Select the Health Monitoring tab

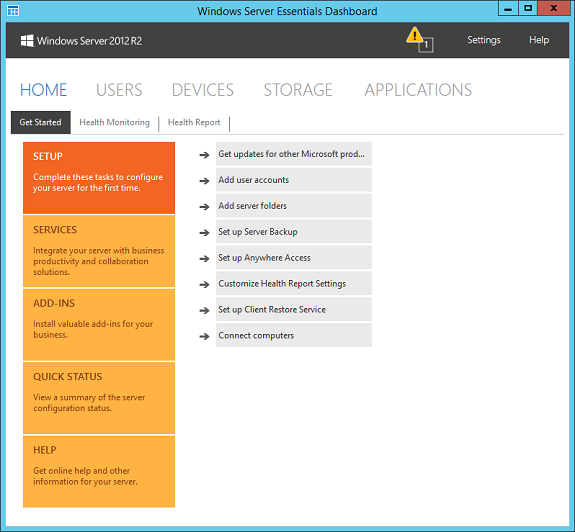click(x=114, y=122)
